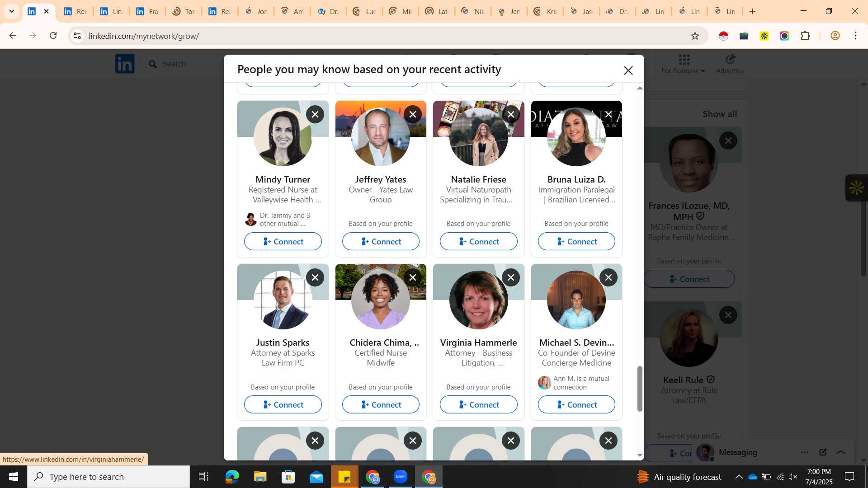Click the Windows taskbar search box

point(108,477)
